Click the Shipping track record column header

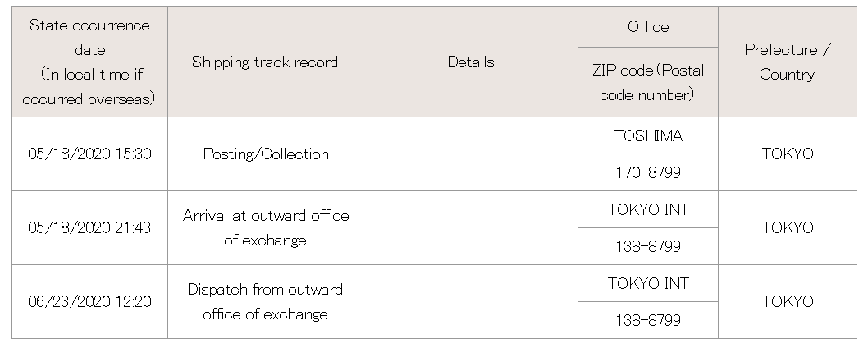265,62
